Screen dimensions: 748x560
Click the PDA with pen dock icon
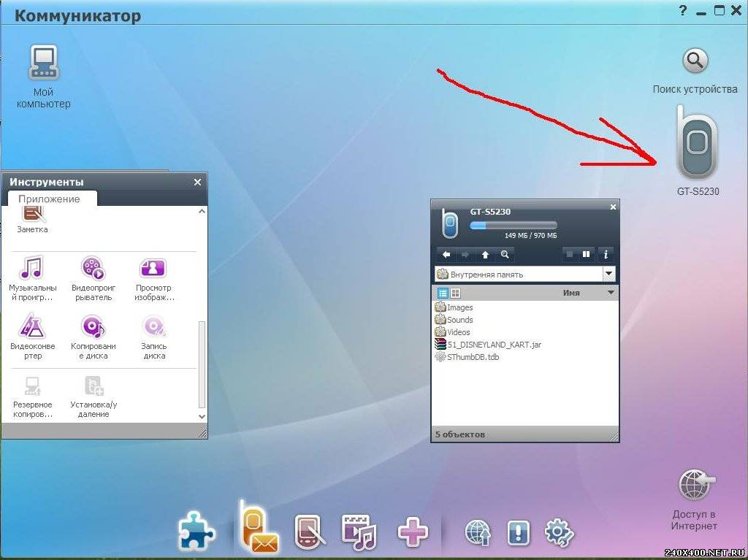pyautogui.click(x=310, y=532)
